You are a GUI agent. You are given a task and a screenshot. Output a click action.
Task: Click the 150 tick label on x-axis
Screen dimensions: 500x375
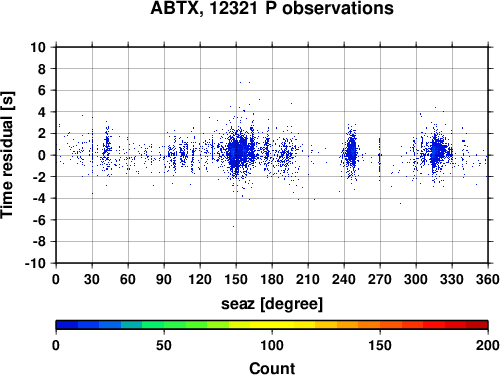(236, 279)
